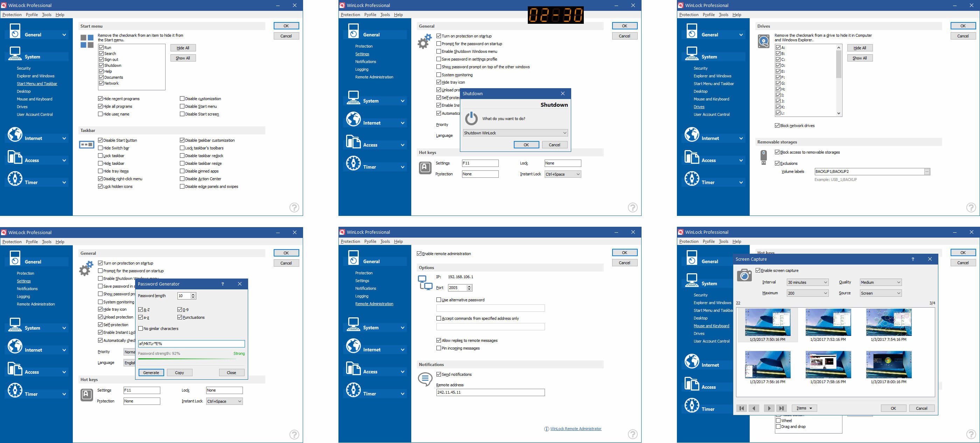980x443 pixels.
Task: Click the General icon in the top-left window sidebar
Action: click(15, 31)
